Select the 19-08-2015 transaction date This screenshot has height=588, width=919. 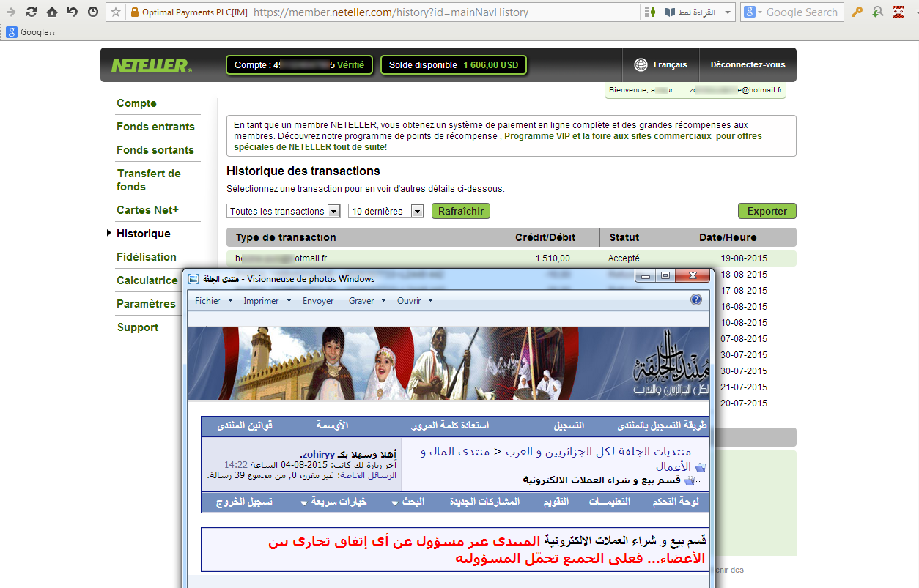coord(744,258)
